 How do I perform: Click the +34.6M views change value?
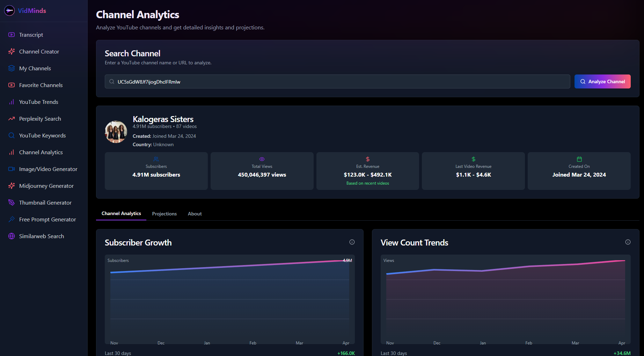click(622, 353)
